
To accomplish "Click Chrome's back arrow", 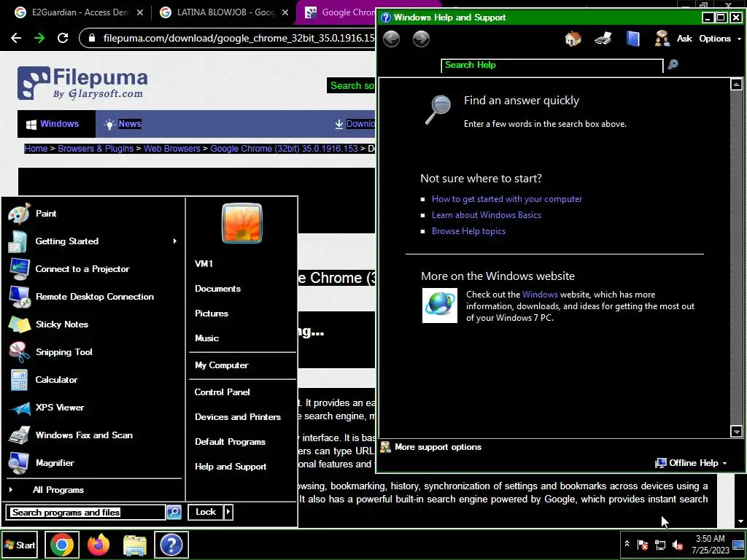I will click(x=16, y=38).
